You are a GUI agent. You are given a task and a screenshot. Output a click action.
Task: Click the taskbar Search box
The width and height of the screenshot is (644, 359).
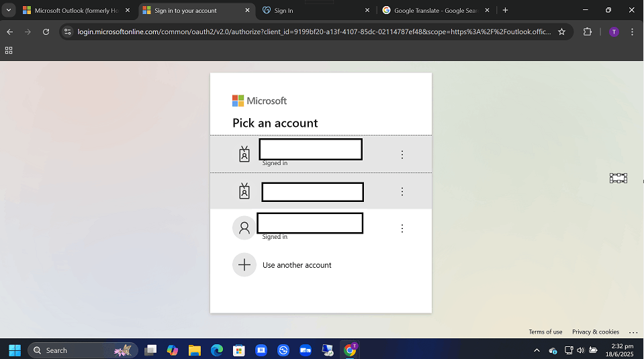click(82, 350)
